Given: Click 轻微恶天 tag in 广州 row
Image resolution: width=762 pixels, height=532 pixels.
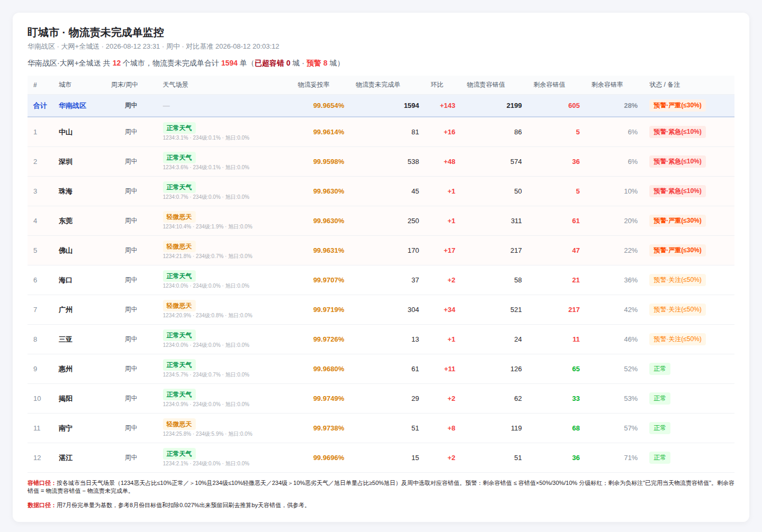Looking at the screenshot, I should [x=179, y=306].
